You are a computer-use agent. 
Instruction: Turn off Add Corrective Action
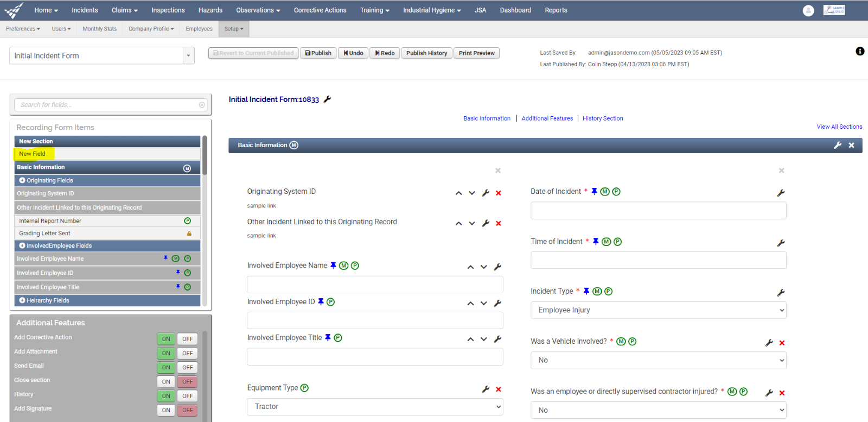pos(188,339)
